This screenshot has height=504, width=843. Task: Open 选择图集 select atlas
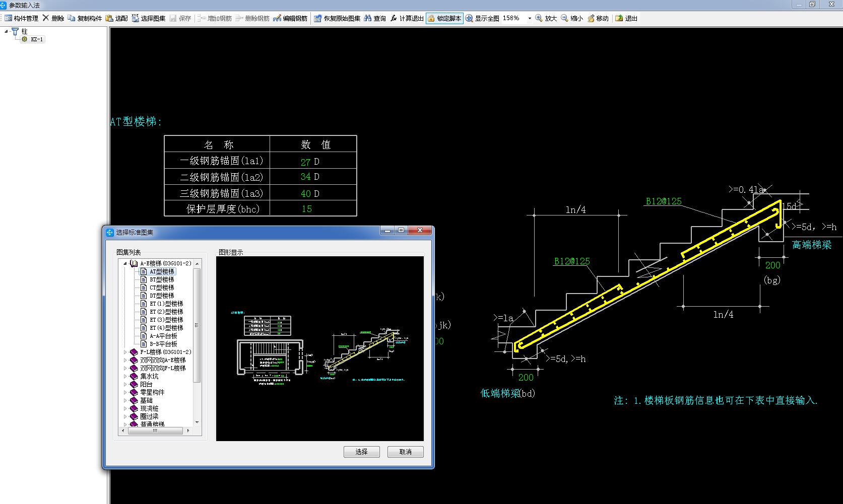tap(149, 18)
